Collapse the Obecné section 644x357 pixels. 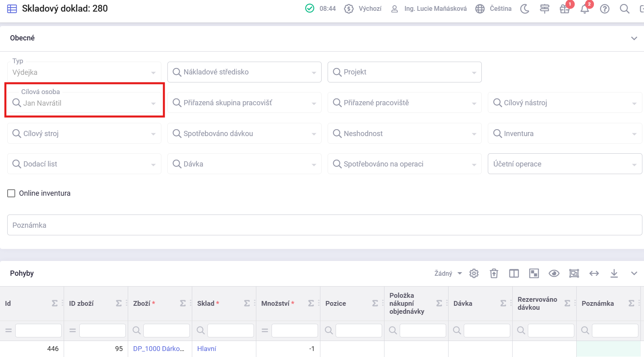point(634,38)
